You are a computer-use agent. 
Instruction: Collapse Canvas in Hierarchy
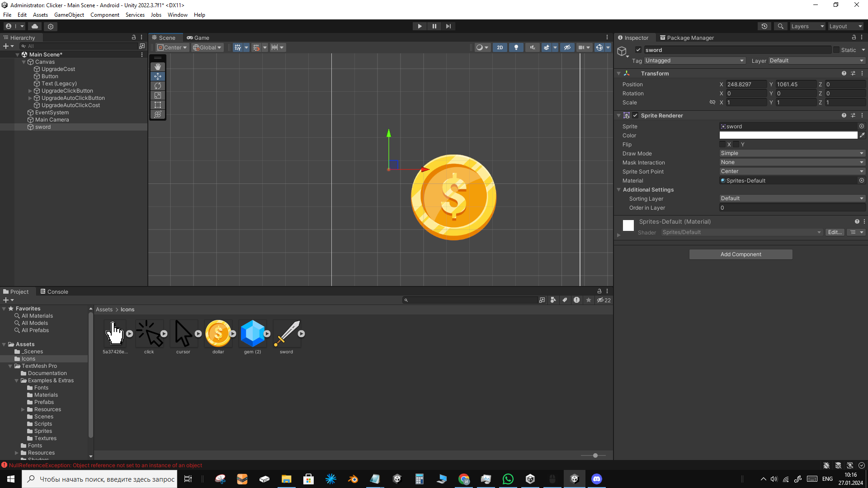[x=24, y=62]
